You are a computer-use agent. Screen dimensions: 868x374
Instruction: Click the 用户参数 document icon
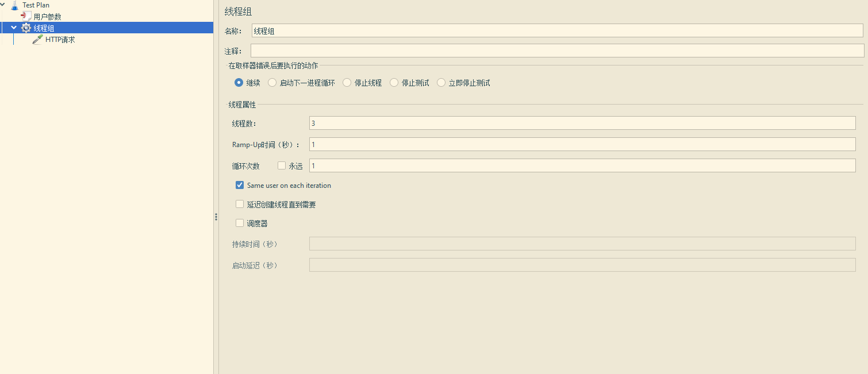pyautogui.click(x=26, y=16)
